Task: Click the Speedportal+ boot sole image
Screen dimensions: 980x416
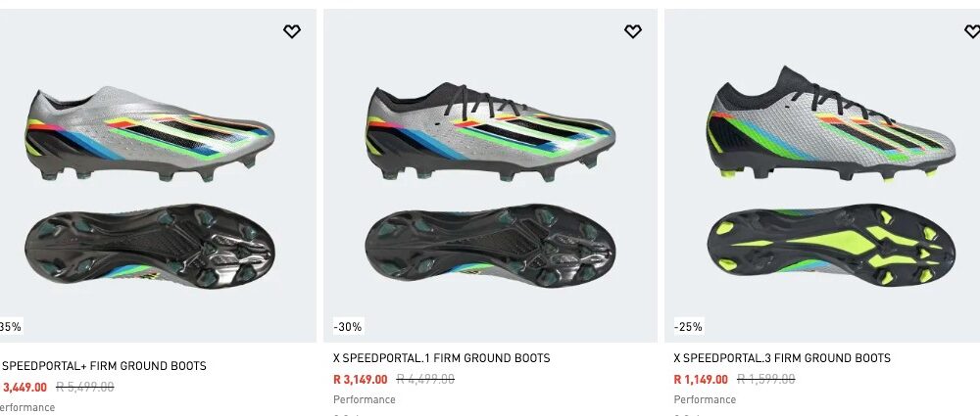Action: point(147,245)
